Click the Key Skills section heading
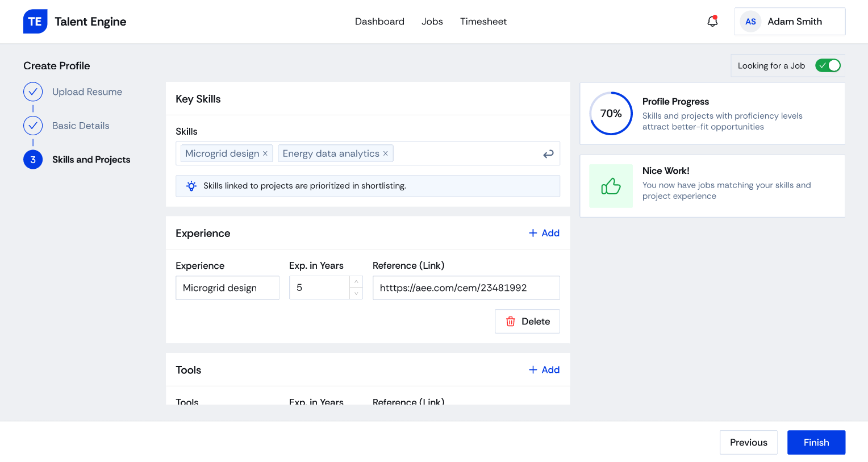 click(198, 99)
